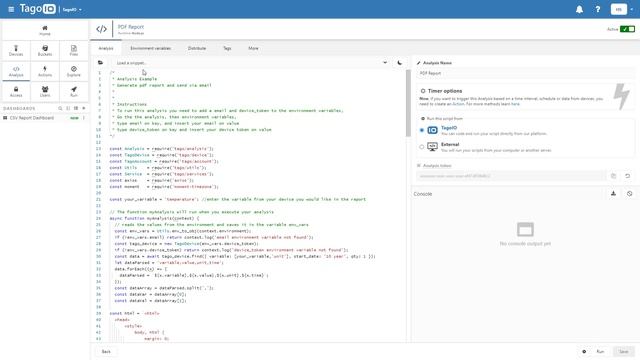Viewport: 640px width, 360px height.
Task: Switch to the More tab
Action: click(253, 48)
